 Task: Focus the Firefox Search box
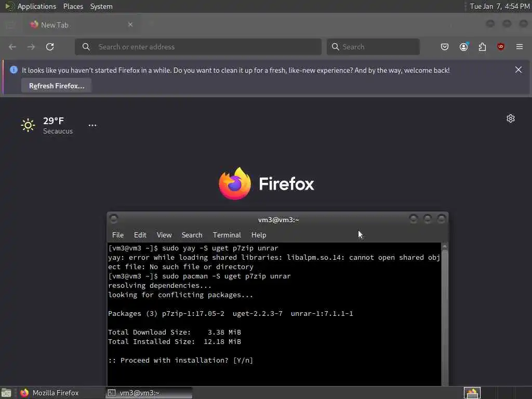[373, 47]
